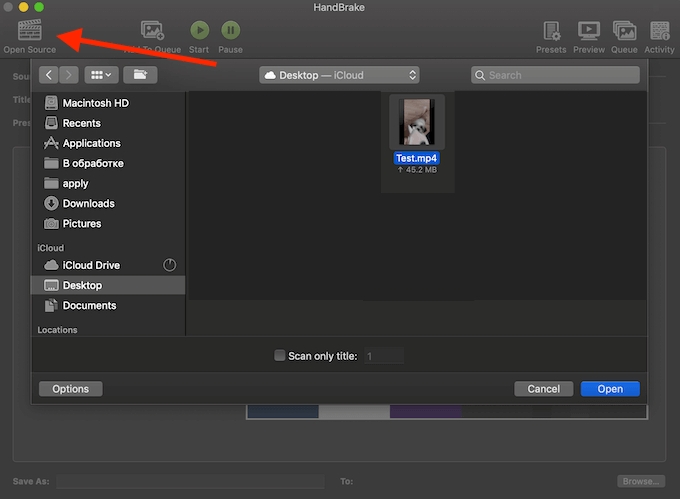Enable the Scan only title checkbox
The width and height of the screenshot is (680, 499).
[280, 355]
